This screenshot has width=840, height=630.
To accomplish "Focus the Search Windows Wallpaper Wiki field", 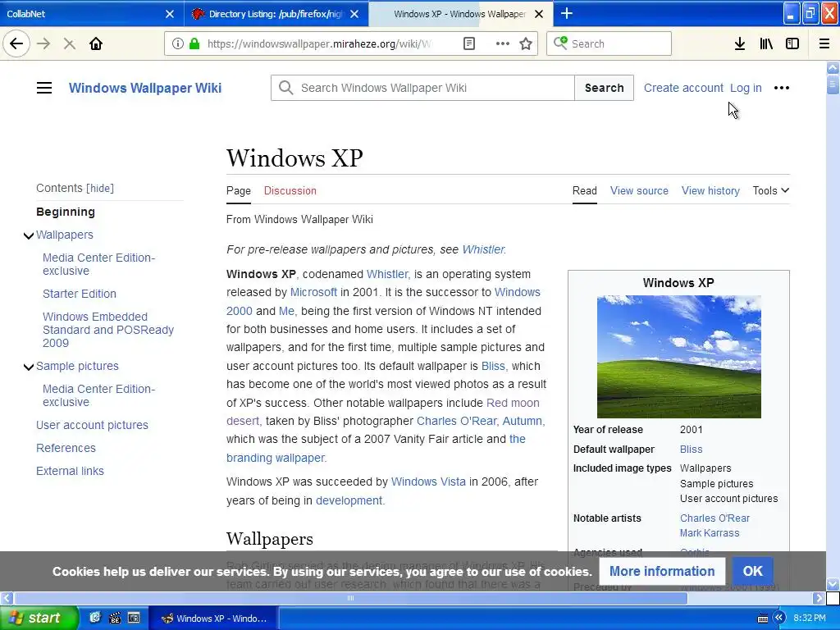I will (x=422, y=88).
